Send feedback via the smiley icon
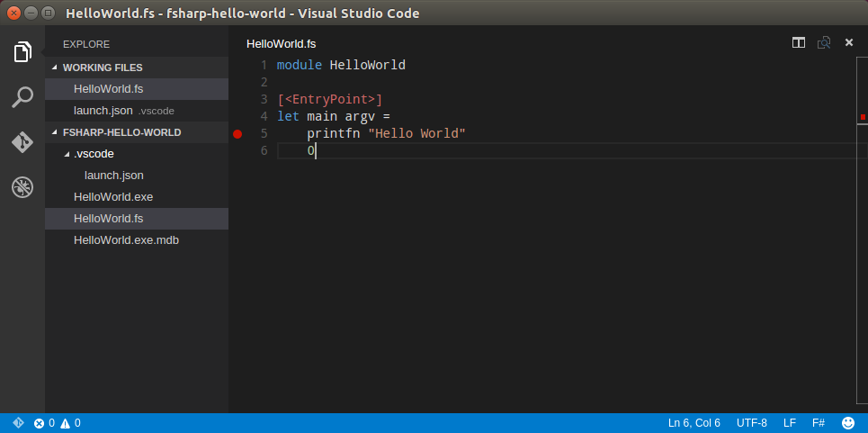Image resolution: width=868 pixels, height=433 pixels. click(x=848, y=423)
